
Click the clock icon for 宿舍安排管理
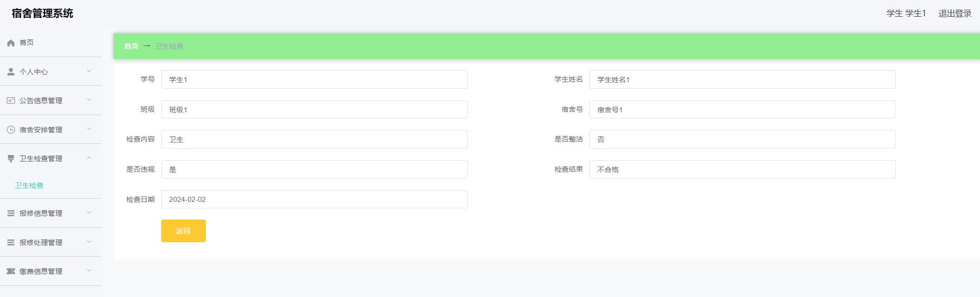coord(11,130)
